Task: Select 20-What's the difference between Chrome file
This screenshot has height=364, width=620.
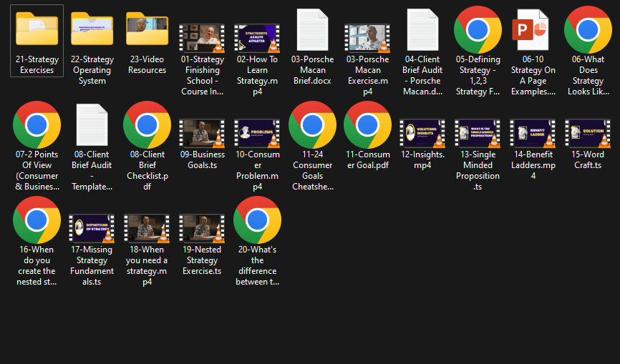Action: (257, 220)
